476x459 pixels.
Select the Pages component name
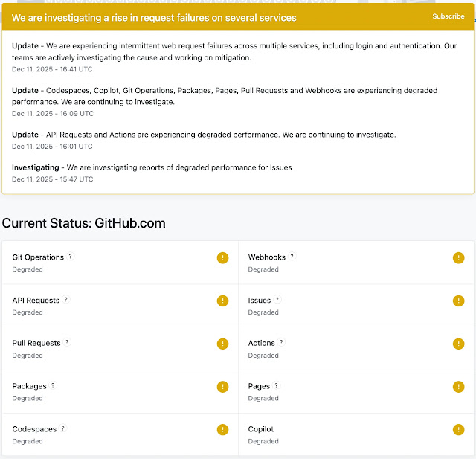click(x=259, y=386)
